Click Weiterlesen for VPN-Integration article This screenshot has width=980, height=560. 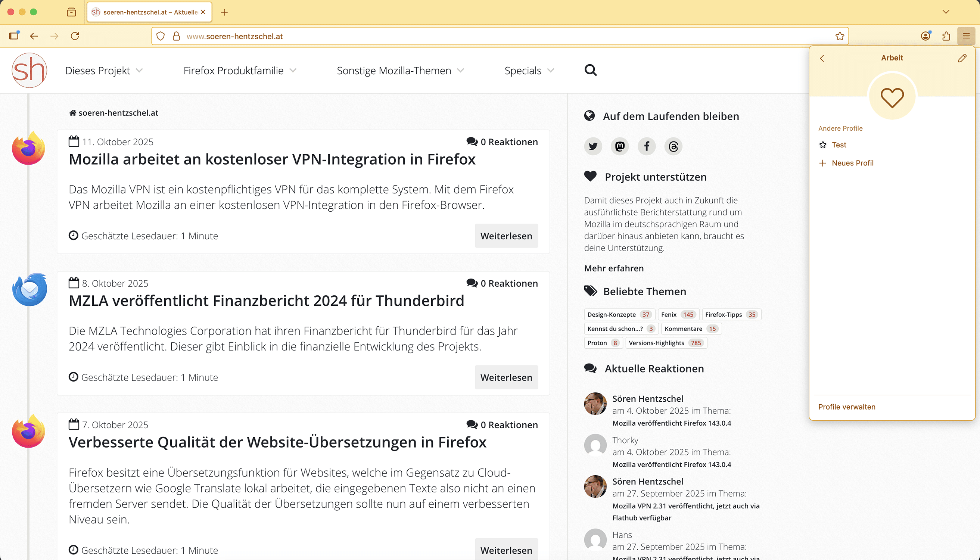506,236
